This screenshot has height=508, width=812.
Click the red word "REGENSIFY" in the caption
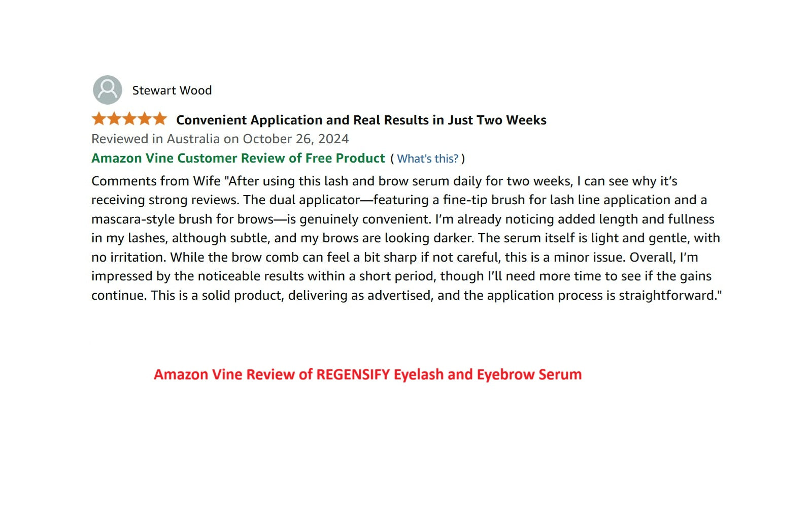[353, 374]
